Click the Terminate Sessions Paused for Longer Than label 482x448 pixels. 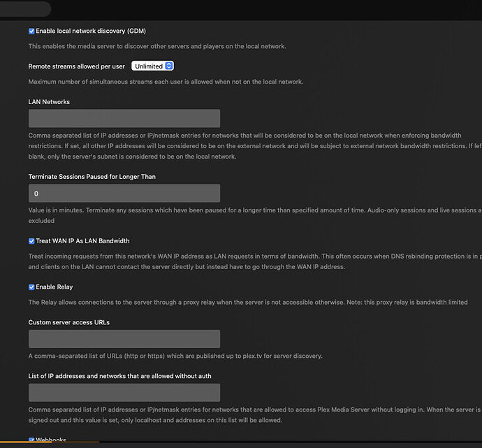point(92,177)
